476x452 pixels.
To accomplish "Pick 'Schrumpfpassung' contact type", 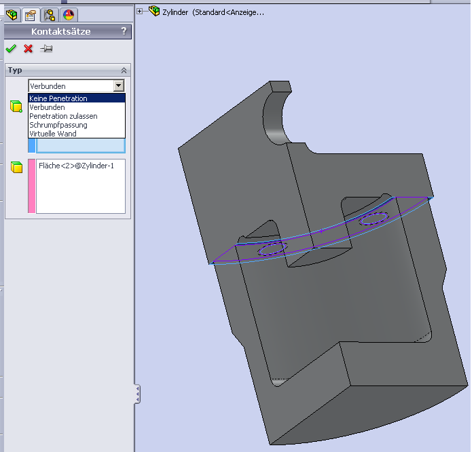I will pos(58,125).
